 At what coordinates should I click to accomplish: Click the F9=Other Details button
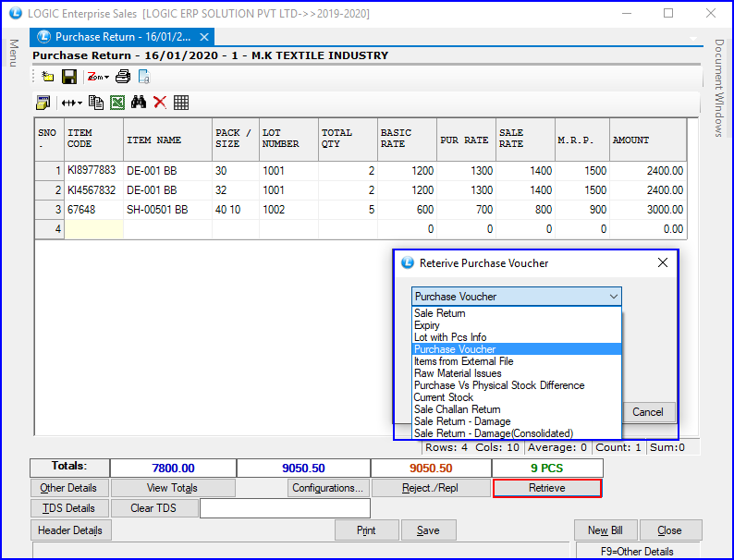coord(637,551)
